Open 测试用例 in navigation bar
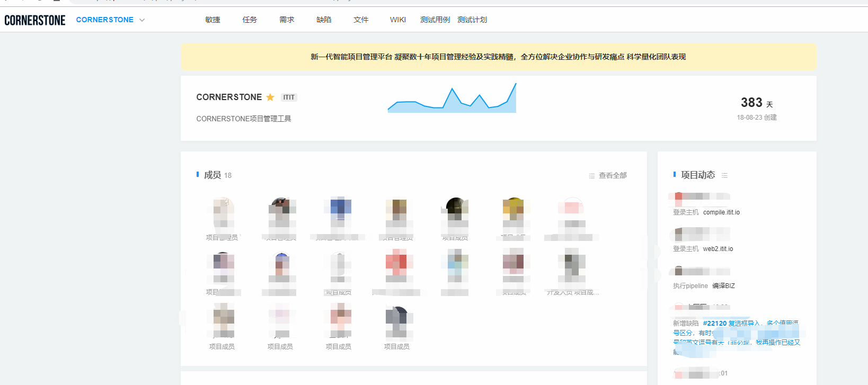The image size is (868, 385). coord(435,20)
